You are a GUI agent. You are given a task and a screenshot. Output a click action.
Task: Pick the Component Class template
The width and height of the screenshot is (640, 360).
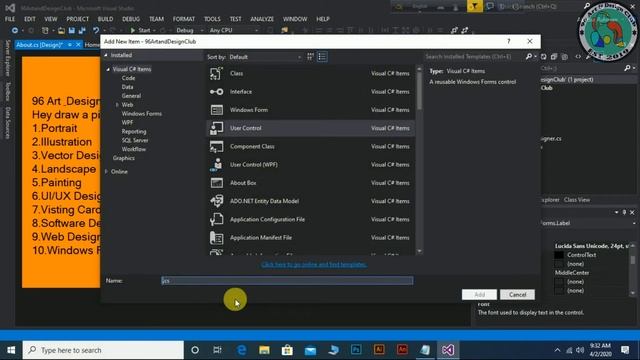[310, 146]
